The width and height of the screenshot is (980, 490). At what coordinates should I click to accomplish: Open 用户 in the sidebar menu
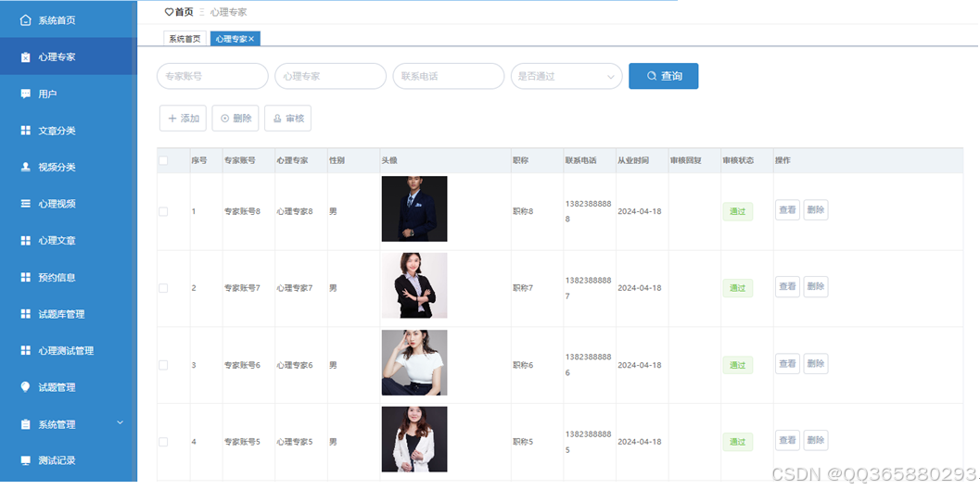click(x=69, y=94)
